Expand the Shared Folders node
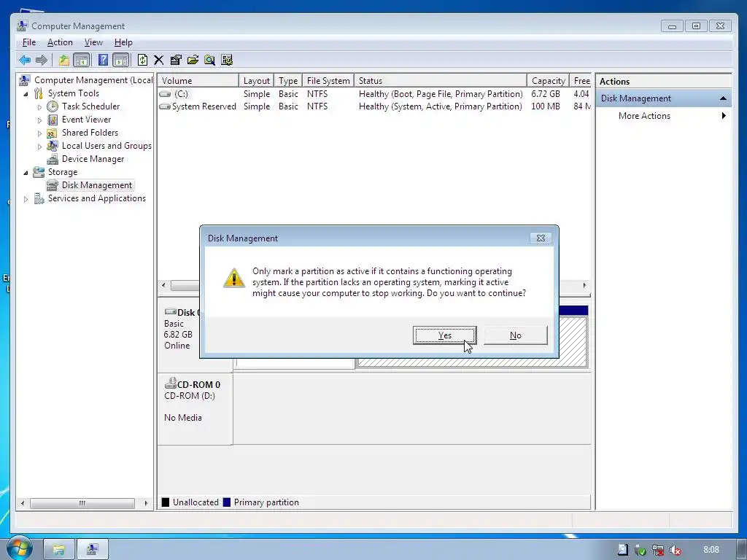Viewport: 747px width, 560px height. [39, 133]
